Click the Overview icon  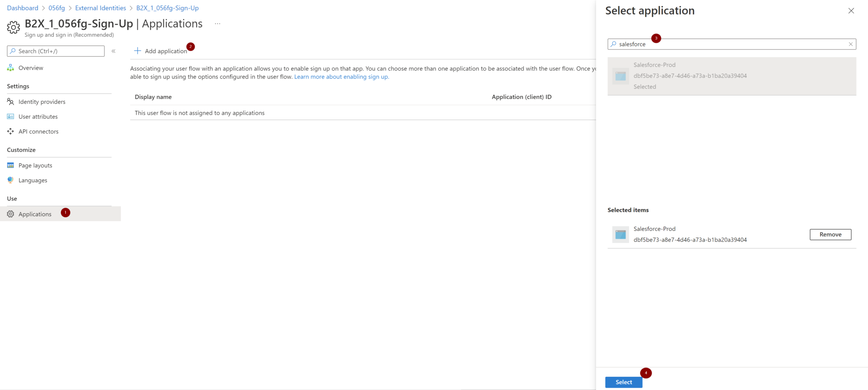(10, 67)
